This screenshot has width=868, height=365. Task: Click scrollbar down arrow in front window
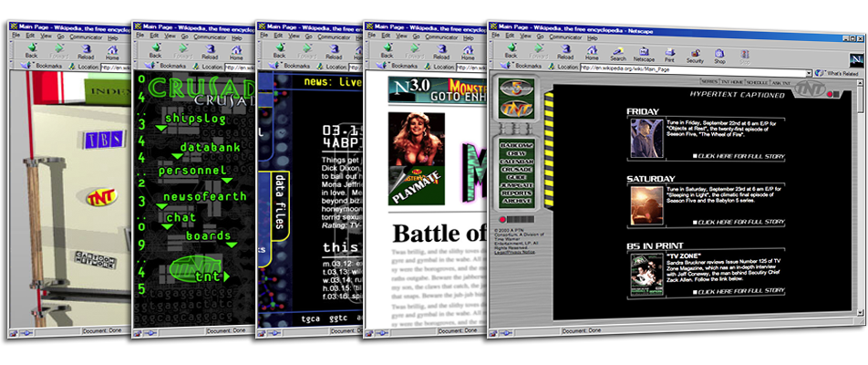[x=861, y=313]
